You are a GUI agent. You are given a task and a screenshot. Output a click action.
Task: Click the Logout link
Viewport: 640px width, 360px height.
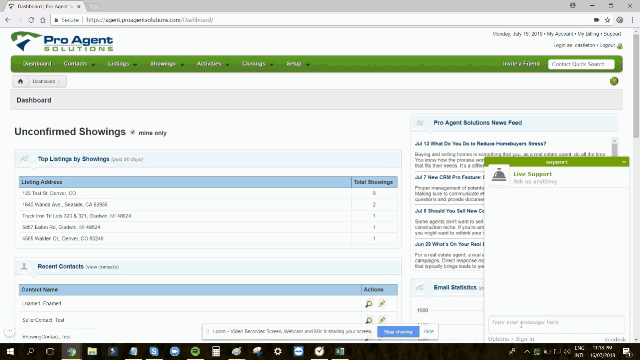click(x=607, y=45)
